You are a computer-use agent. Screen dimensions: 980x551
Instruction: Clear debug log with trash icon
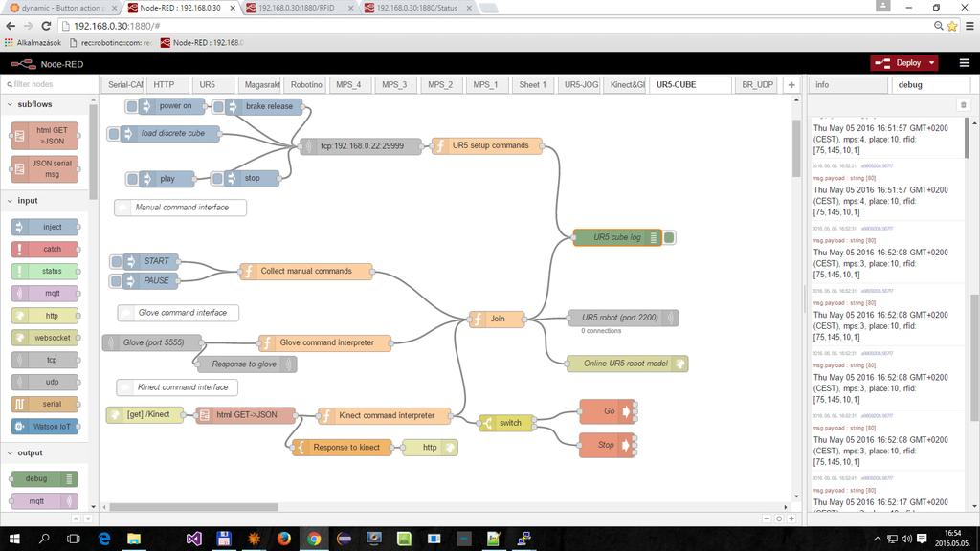[x=963, y=105]
